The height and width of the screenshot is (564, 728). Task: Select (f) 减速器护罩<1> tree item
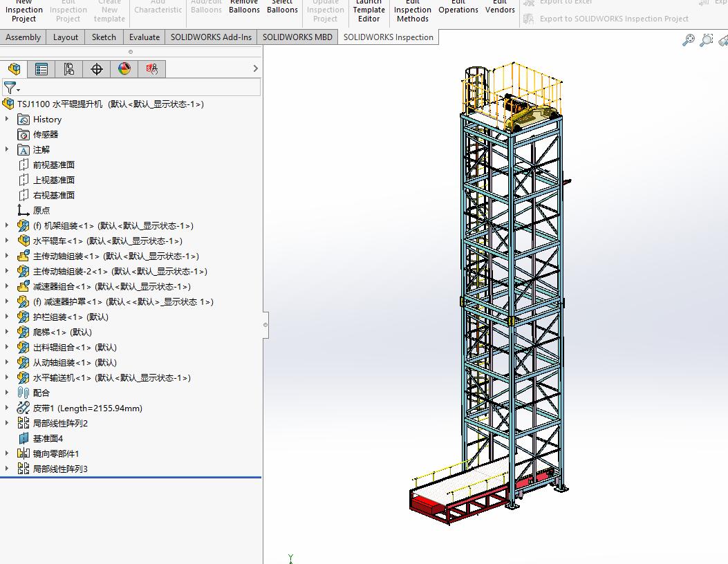click(x=123, y=302)
